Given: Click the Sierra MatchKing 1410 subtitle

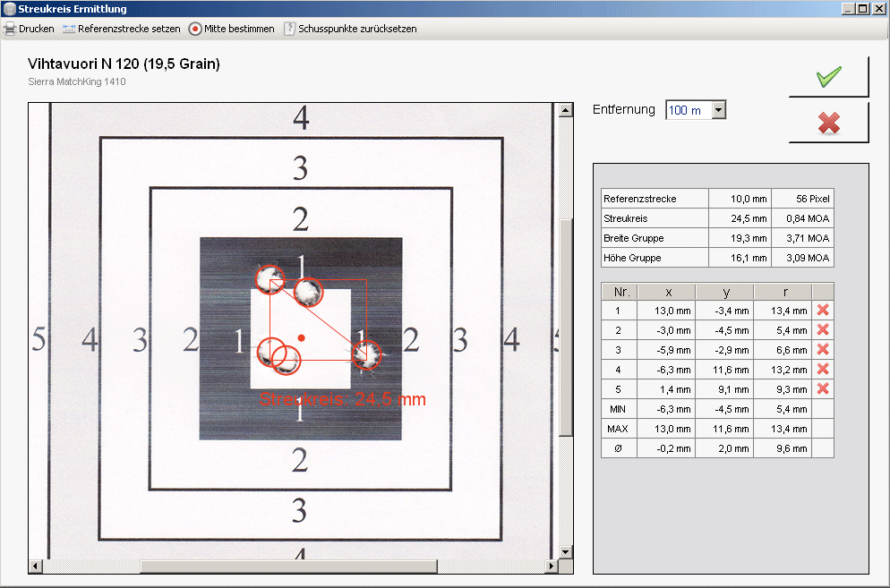Looking at the screenshot, I should pyautogui.click(x=77, y=81).
